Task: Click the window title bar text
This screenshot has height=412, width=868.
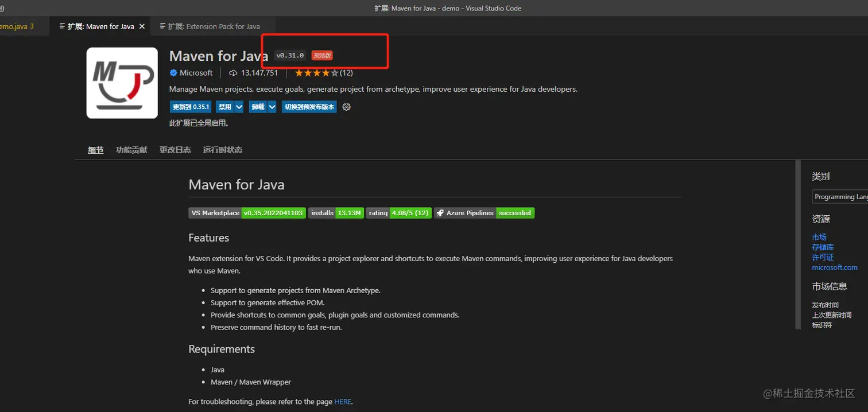Action: click(x=448, y=8)
